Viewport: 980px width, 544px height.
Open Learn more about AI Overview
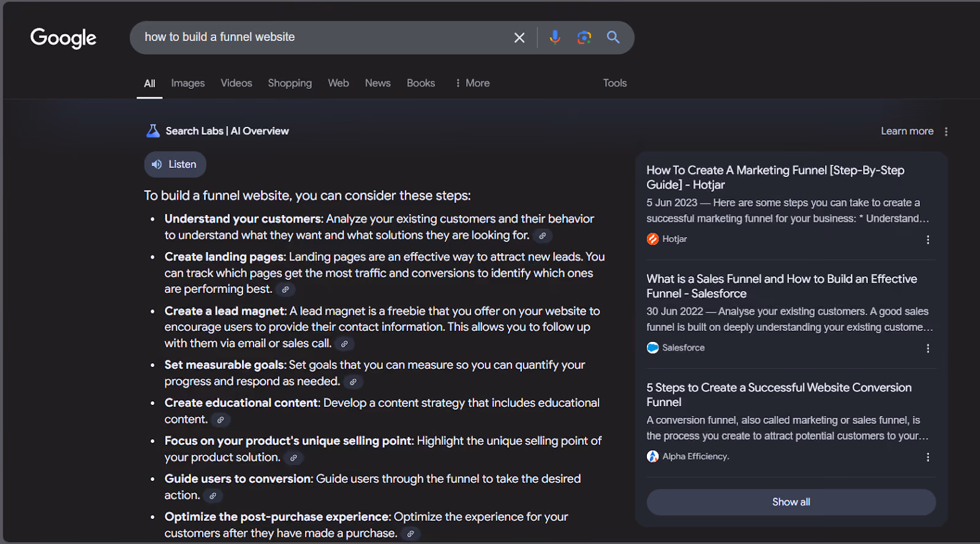coord(907,131)
